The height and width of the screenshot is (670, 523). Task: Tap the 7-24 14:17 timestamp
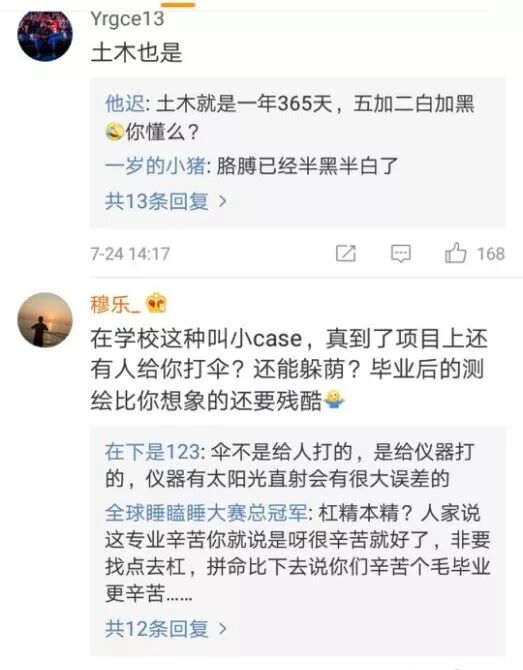coord(130,254)
